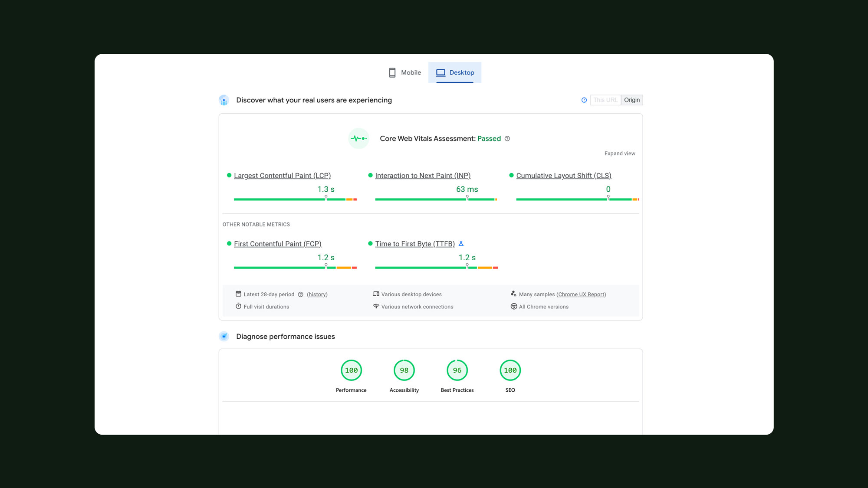Select the Desktop tab
This screenshot has width=868, height=488.
(455, 72)
